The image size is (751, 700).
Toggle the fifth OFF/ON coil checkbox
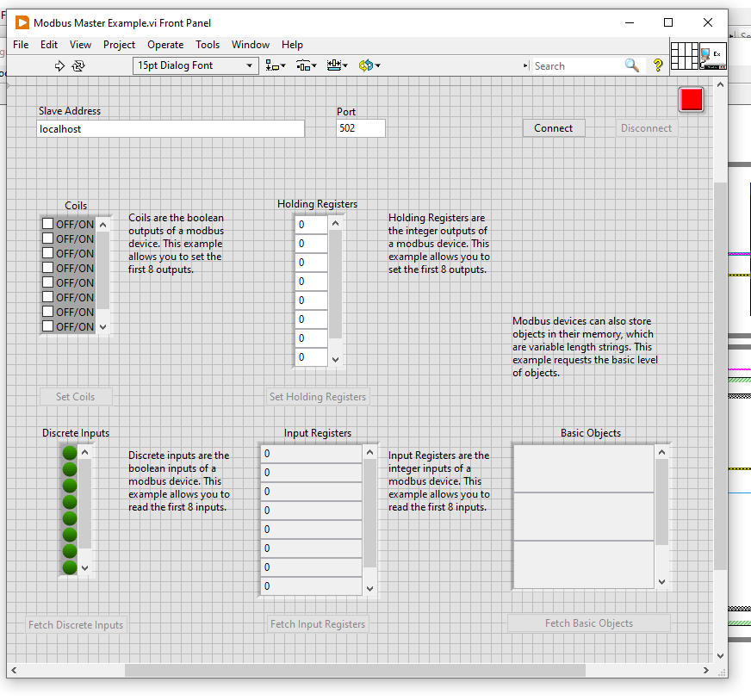[x=47, y=282]
